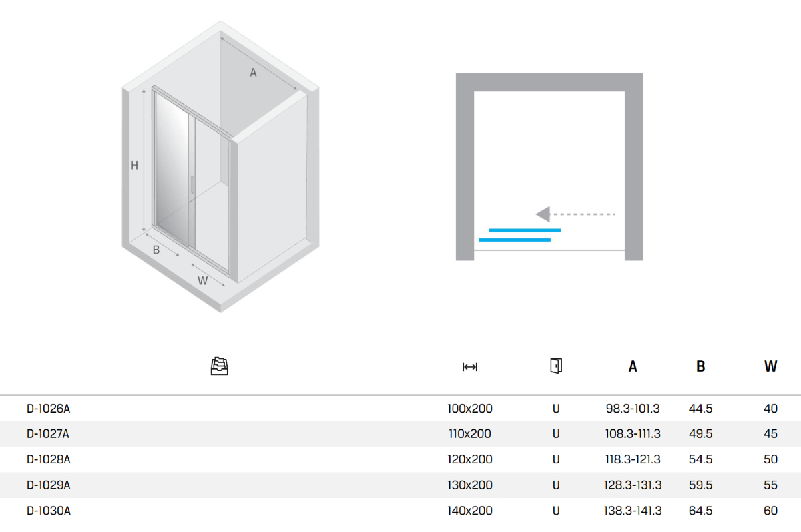
Task: Click the glass door handle in drawing
Action: tap(192, 186)
